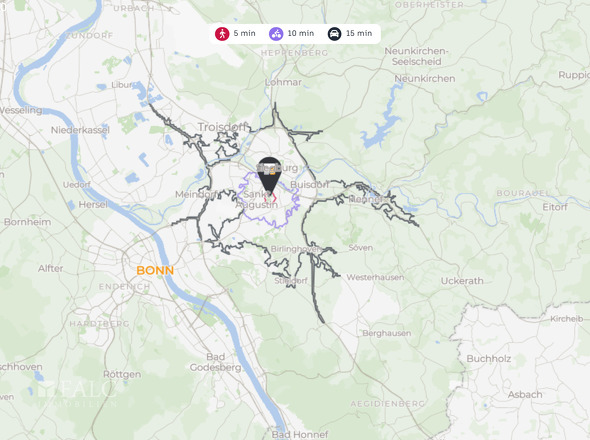Click the red walking pedestrian icon
The width and height of the screenshot is (590, 440).
point(222,34)
